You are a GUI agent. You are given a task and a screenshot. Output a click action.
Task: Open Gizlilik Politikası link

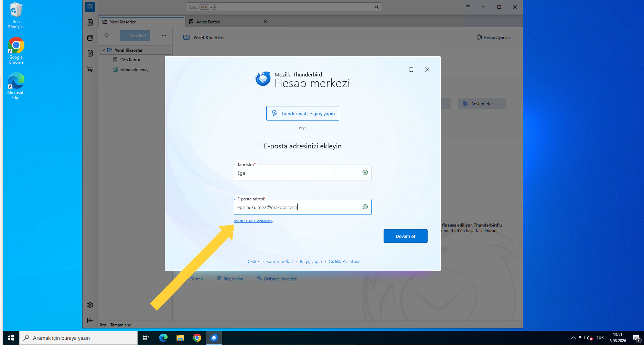(344, 262)
